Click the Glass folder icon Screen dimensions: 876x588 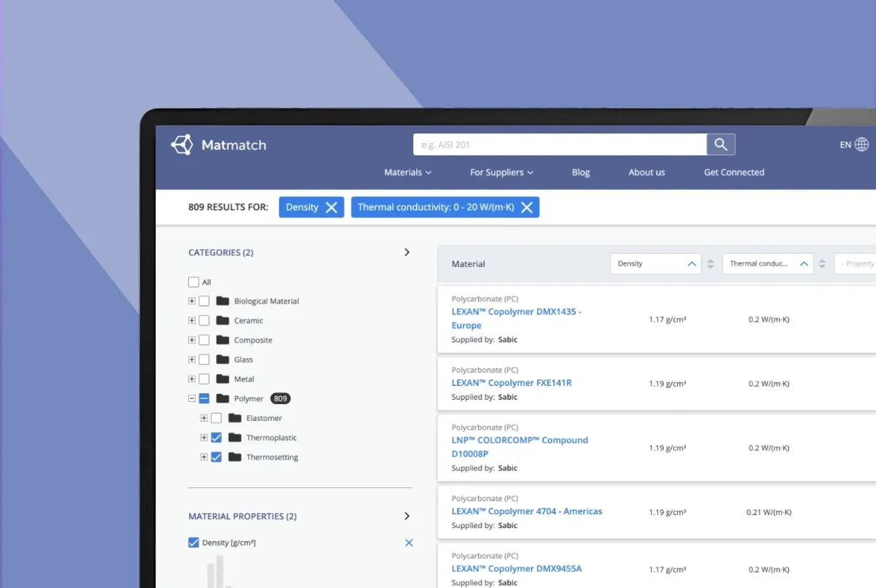223,359
